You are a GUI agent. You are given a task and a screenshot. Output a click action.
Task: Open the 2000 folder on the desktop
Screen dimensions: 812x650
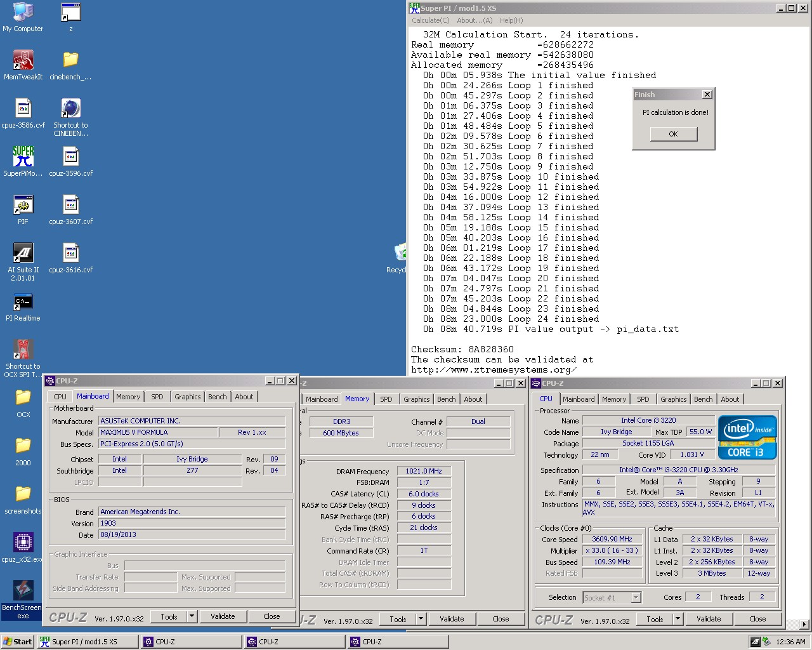pos(23,451)
